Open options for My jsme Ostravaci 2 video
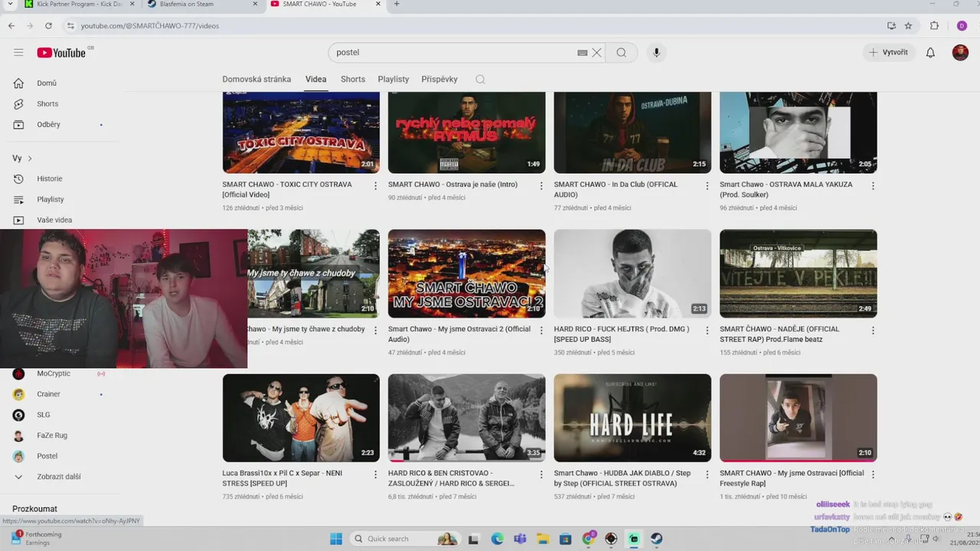Screen dimensions: 980x551 541,330
